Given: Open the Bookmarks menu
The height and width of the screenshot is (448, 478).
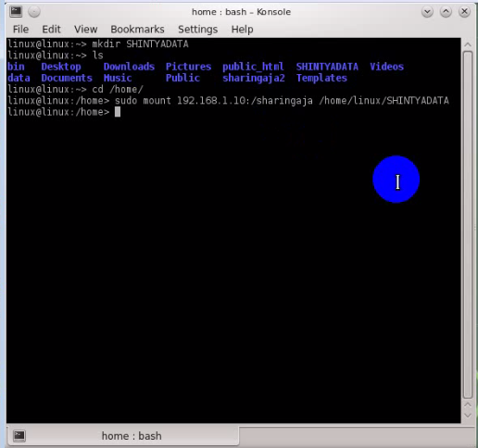Looking at the screenshot, I should (137, 30).
